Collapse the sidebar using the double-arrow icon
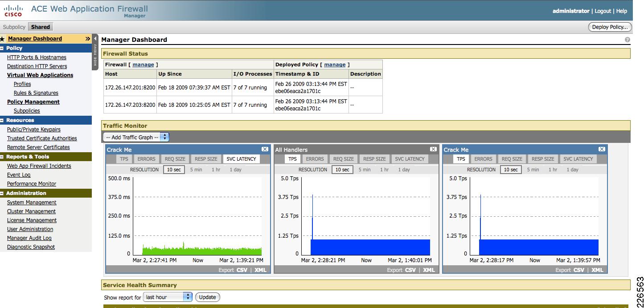 (89, 39)
